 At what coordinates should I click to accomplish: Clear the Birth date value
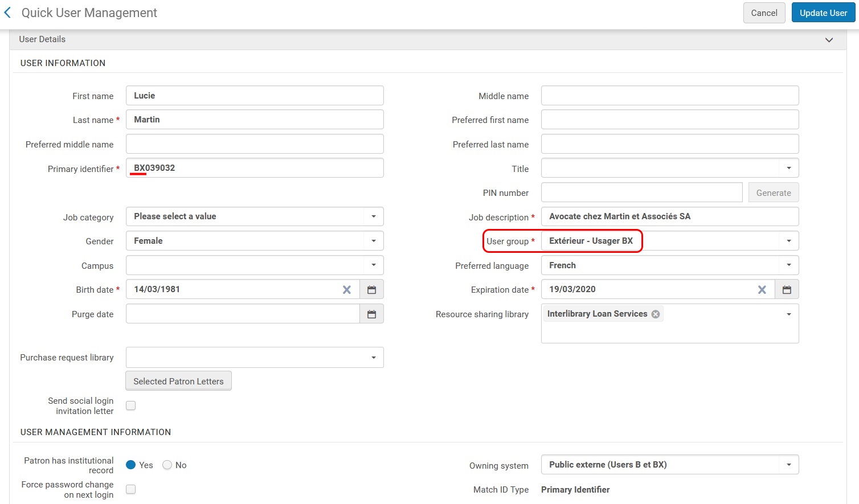point(346,290)
